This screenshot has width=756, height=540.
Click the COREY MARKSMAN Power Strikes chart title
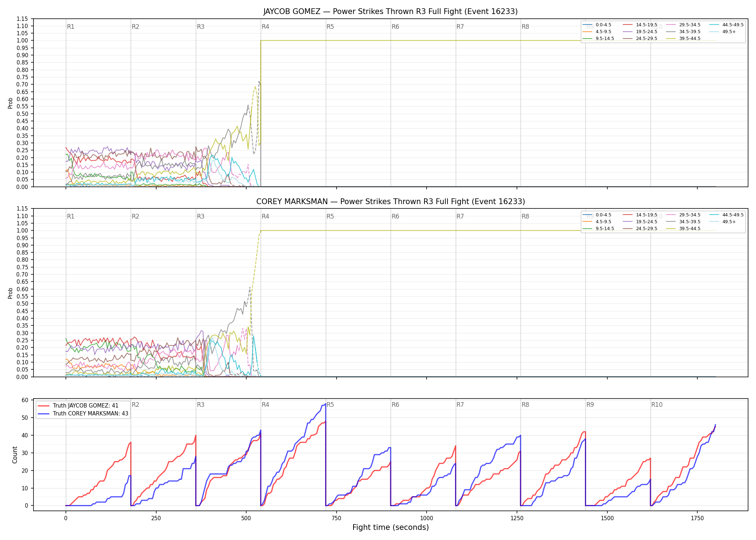tap(391, 202)
